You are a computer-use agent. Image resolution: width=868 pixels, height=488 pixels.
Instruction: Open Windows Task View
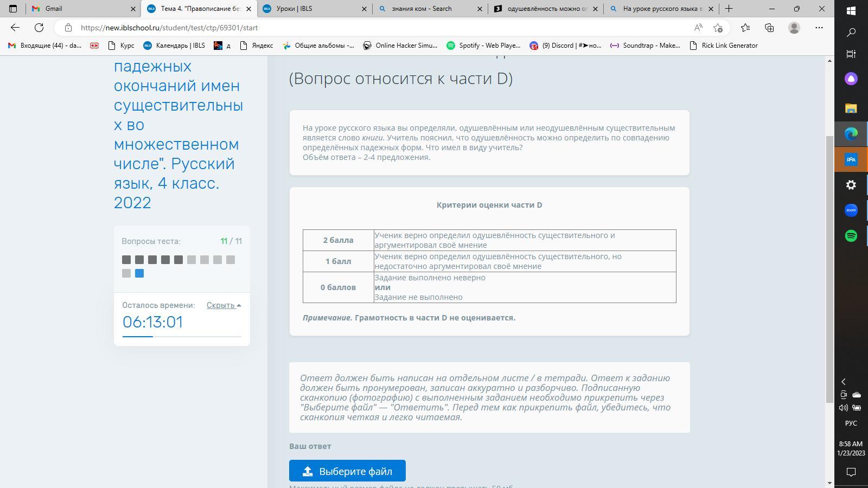tap(851, 54)
